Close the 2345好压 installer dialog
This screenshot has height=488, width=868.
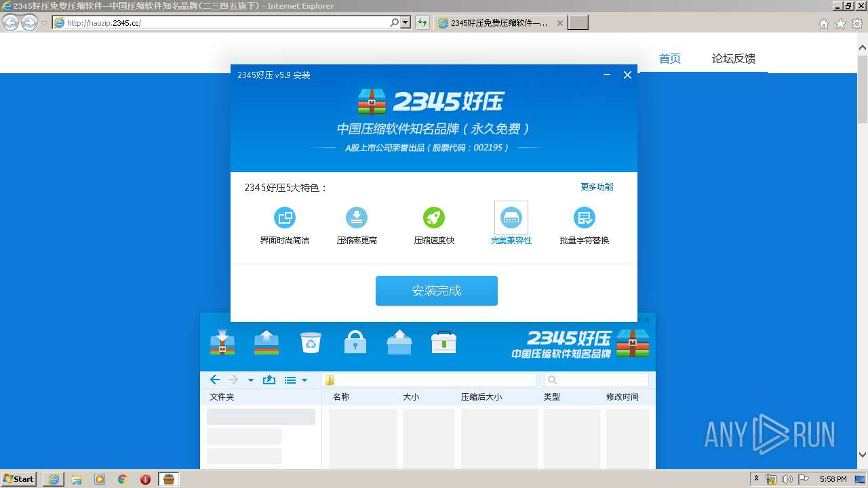coord(627,75)
